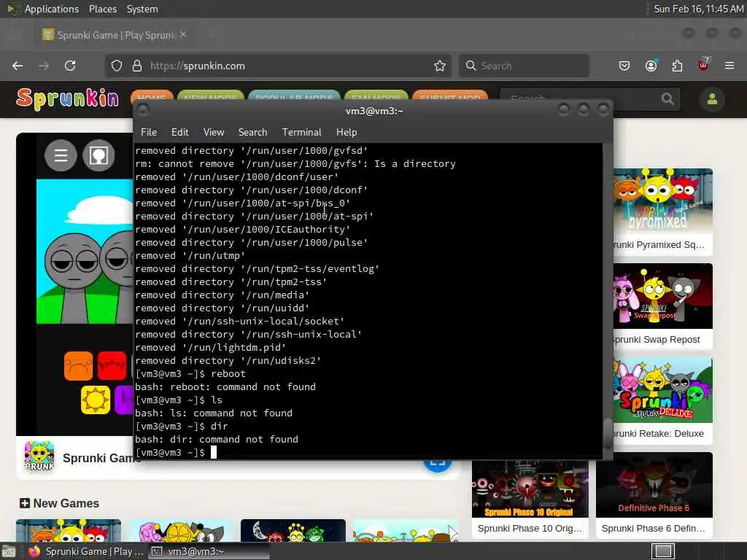Open the Firefox account icon
This screenshot has width=747, height=560.
(x=651, y=66)
